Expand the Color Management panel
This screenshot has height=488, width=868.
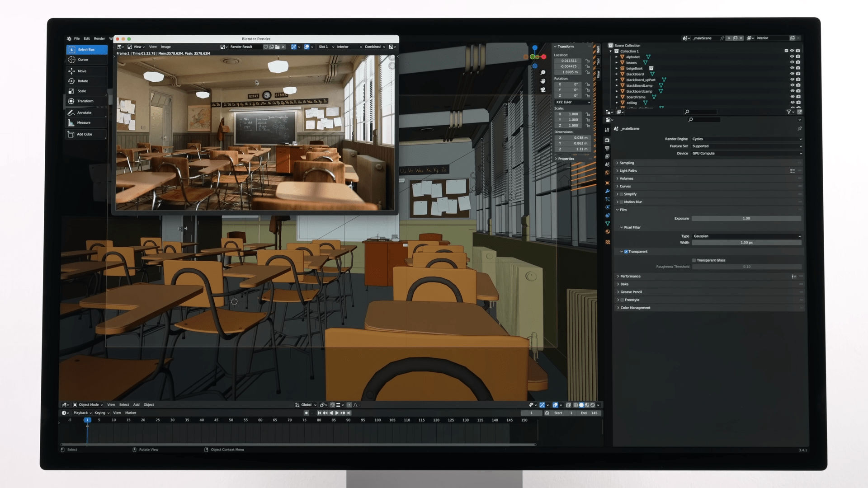pyautogui.click(x=635, y=308)
